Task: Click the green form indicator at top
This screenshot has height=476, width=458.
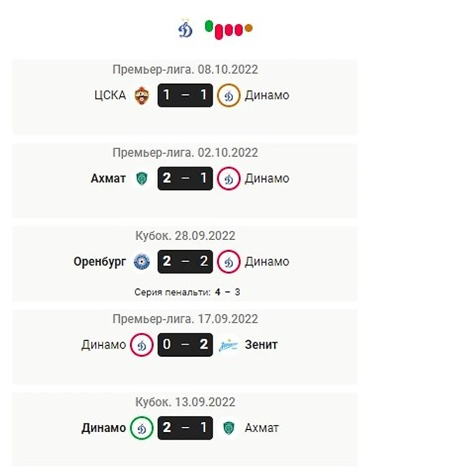Action: (208, 26)
